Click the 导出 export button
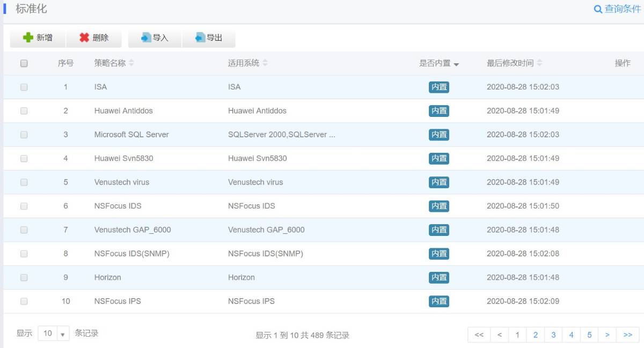 point(209,38)
